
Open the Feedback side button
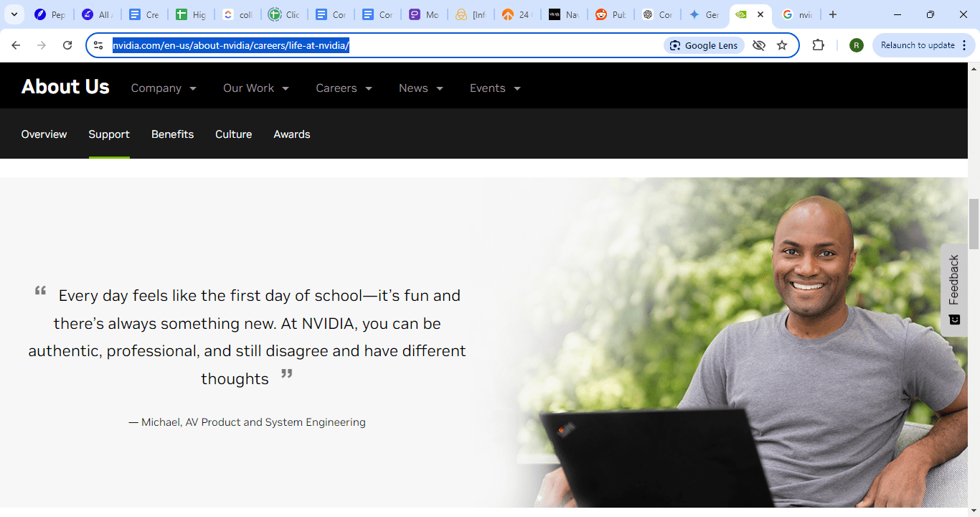click(x=954, y=290)
